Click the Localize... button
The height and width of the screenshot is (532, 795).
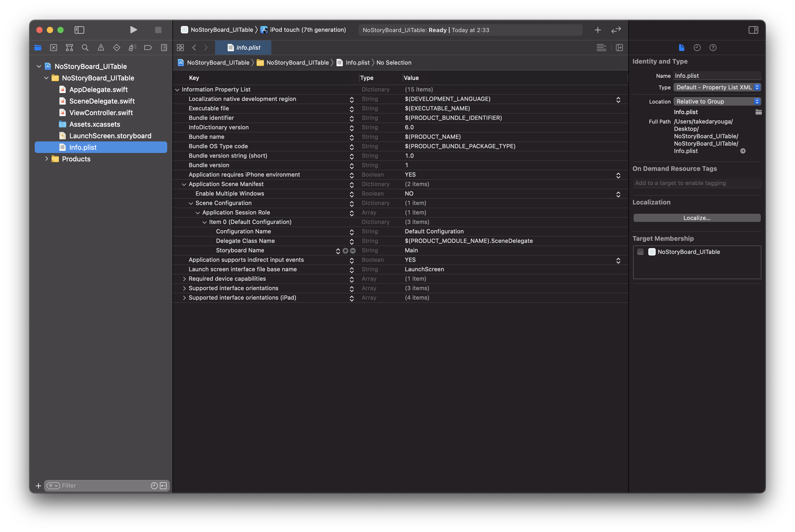point(697,218)
